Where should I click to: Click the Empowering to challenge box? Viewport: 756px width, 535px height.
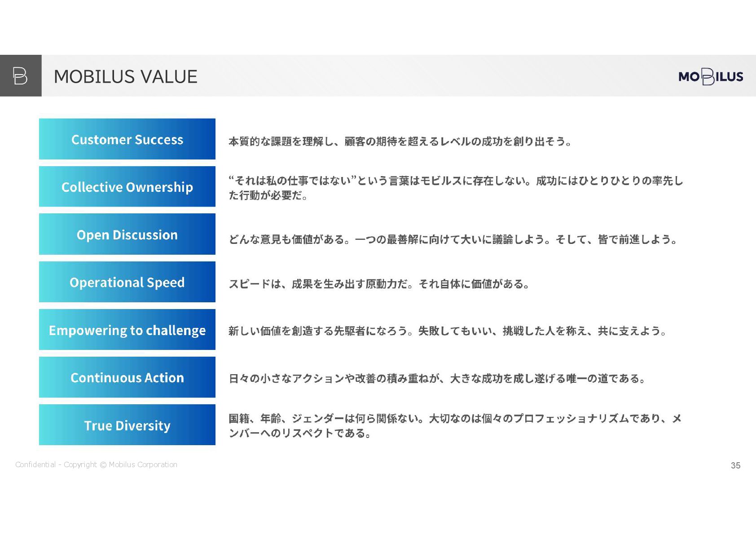tap(127, 329)
